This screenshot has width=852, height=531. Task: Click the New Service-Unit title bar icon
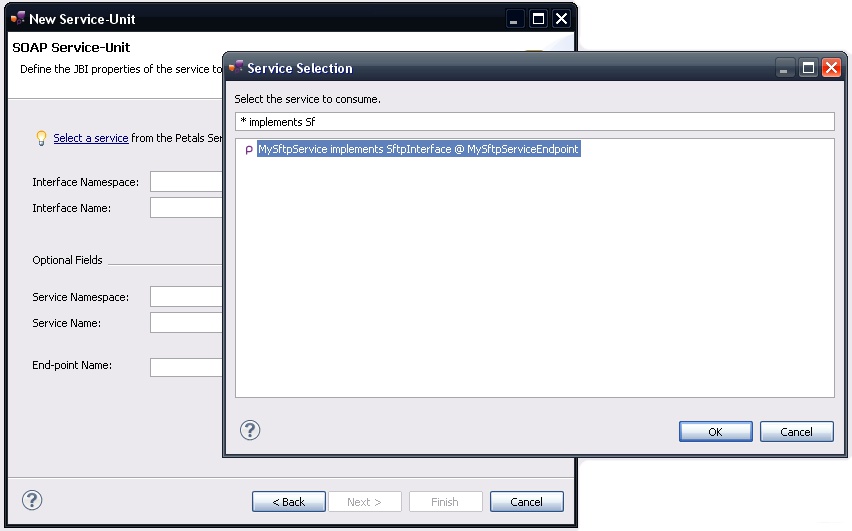[x=18, y=18]
